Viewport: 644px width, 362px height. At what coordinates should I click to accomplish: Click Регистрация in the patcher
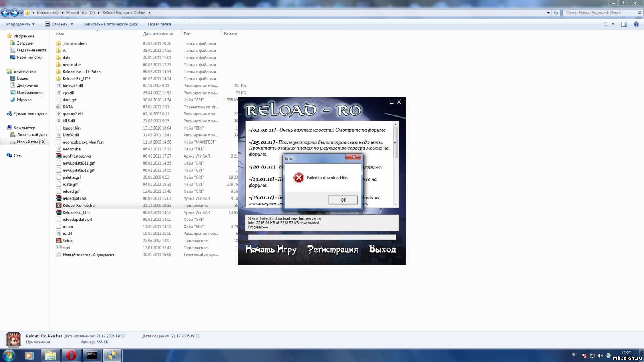(332, 249)
